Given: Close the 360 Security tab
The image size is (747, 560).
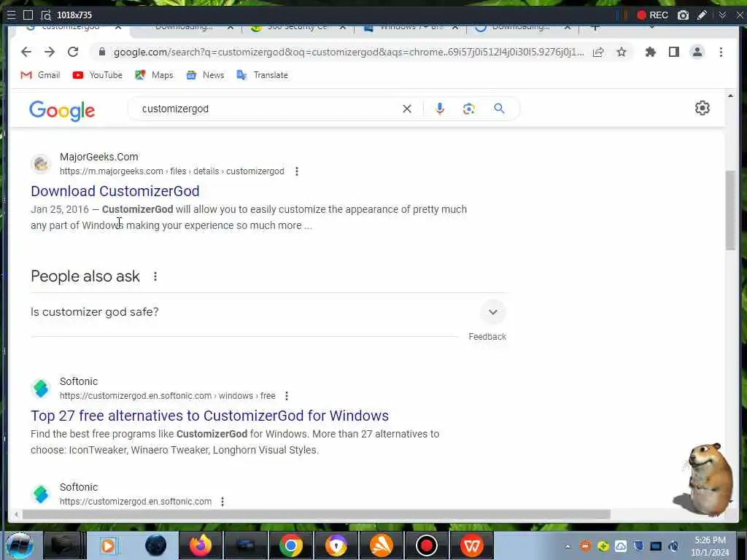Looking at the screenshot, I should click(x=343, y=28).
